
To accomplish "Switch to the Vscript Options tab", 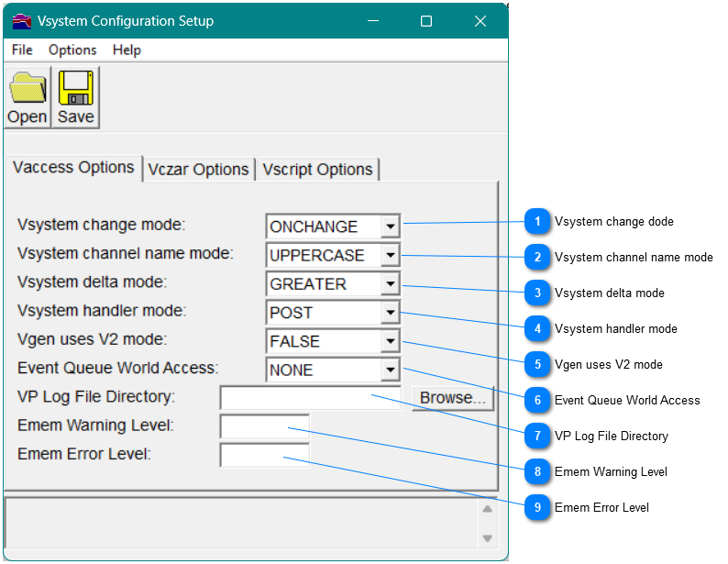I will [x=317, y=170].
